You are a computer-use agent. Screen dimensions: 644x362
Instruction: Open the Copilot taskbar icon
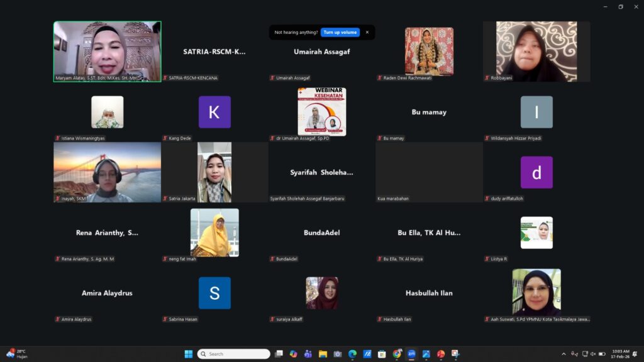(x=293, y=354)
